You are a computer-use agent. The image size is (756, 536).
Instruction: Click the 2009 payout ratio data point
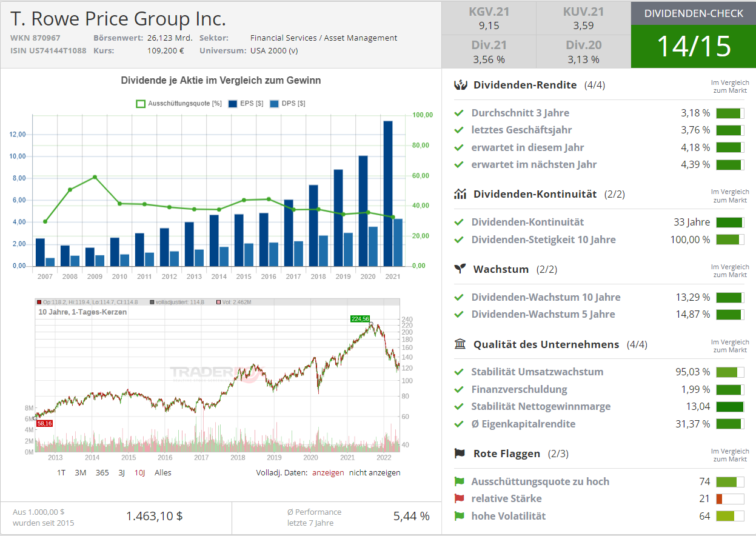(x=95, y=177)
